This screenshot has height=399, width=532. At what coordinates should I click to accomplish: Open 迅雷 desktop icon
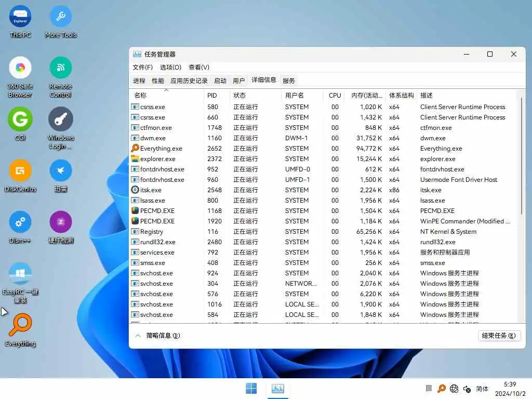pyautogui.click(x=61, y=176)
